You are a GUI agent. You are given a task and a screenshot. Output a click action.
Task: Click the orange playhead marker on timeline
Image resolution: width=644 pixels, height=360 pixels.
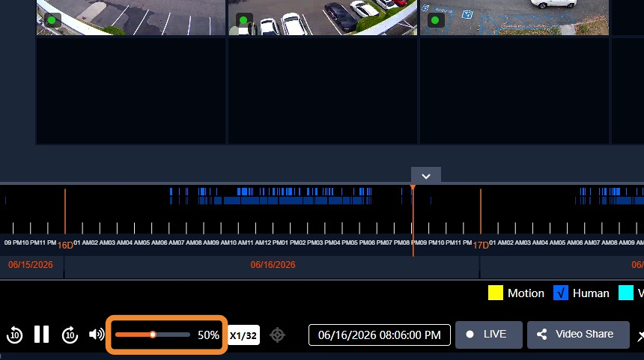tap(413, 188)
